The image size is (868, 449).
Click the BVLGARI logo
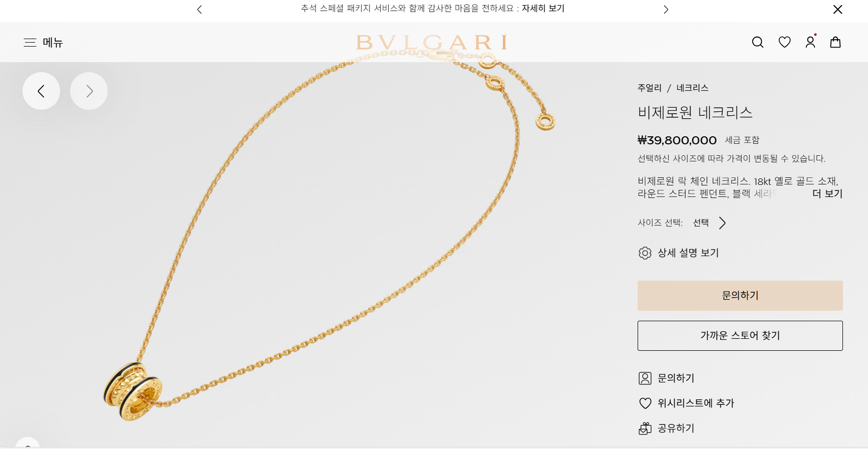(432, 43)
